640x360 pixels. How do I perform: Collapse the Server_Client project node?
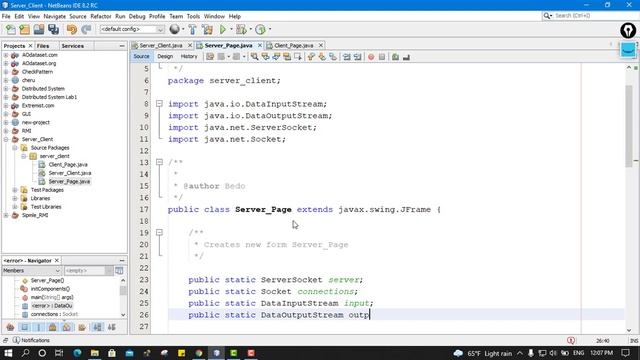6,139
